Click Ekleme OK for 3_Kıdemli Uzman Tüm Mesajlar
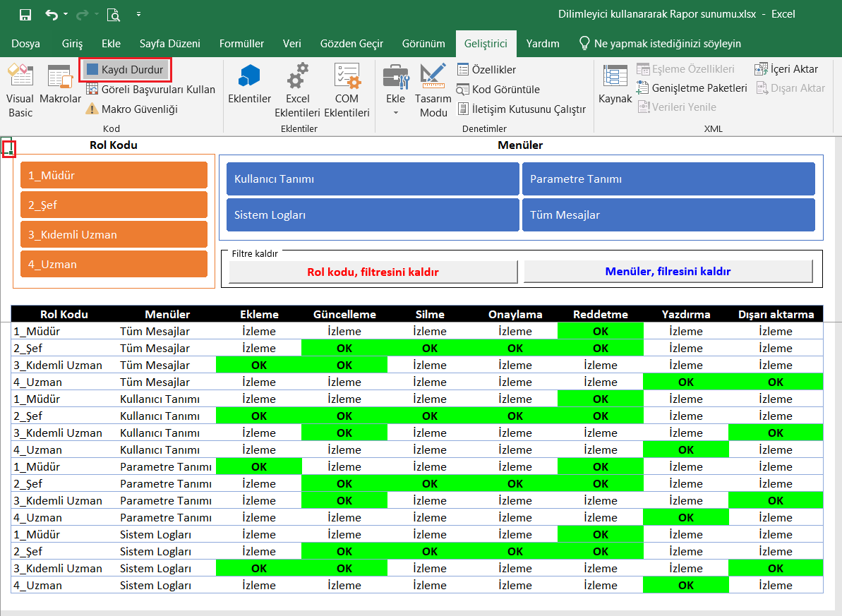Viewport: 842px width, 616px height. click(259, 366)
